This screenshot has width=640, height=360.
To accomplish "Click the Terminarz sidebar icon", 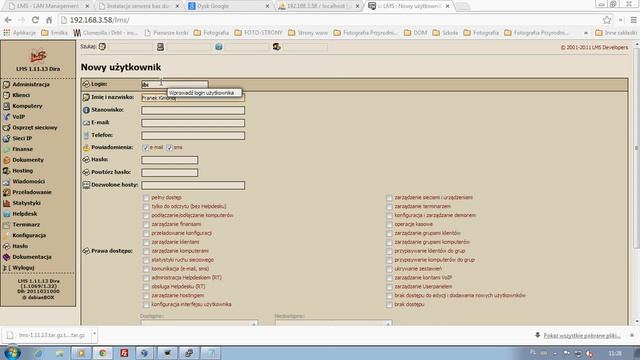I will point(7,225).
